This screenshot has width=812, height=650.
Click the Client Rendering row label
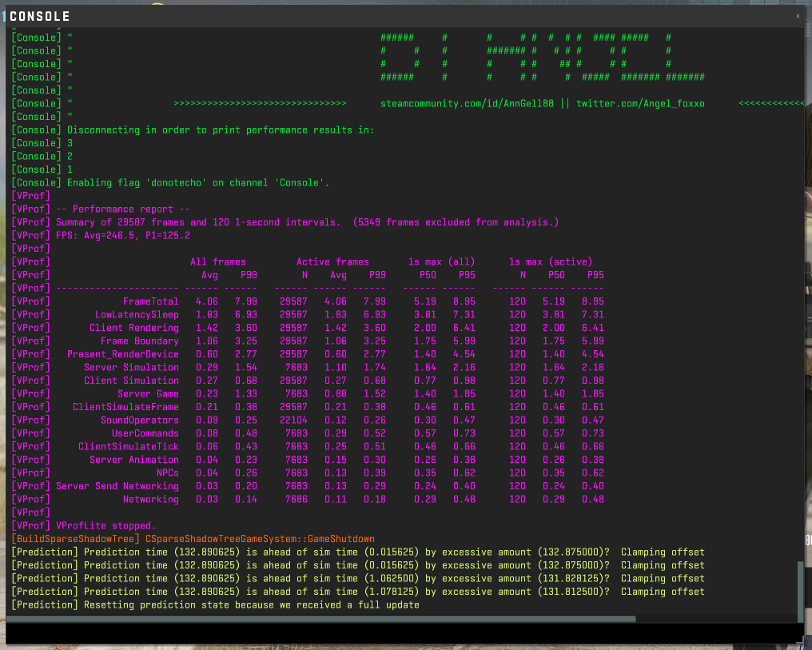point(134,328)
